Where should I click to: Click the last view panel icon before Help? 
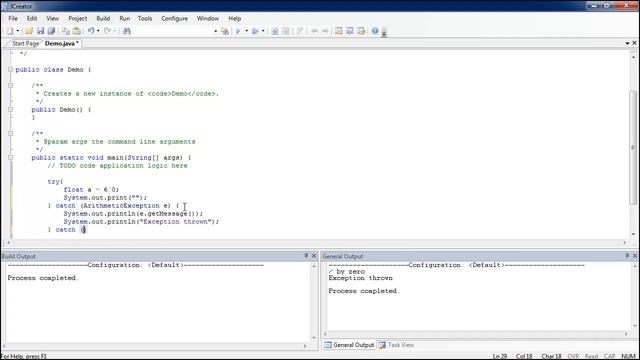tap(361, 31)
